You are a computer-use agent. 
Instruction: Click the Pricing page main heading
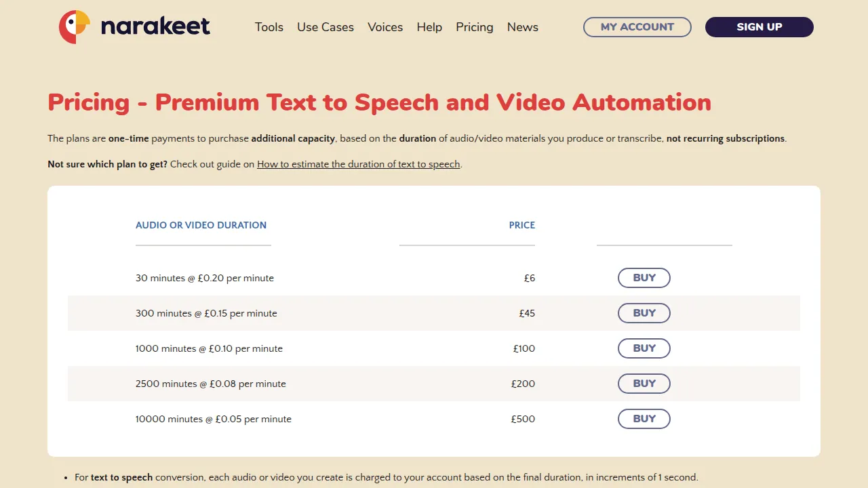tap(380, 102)
